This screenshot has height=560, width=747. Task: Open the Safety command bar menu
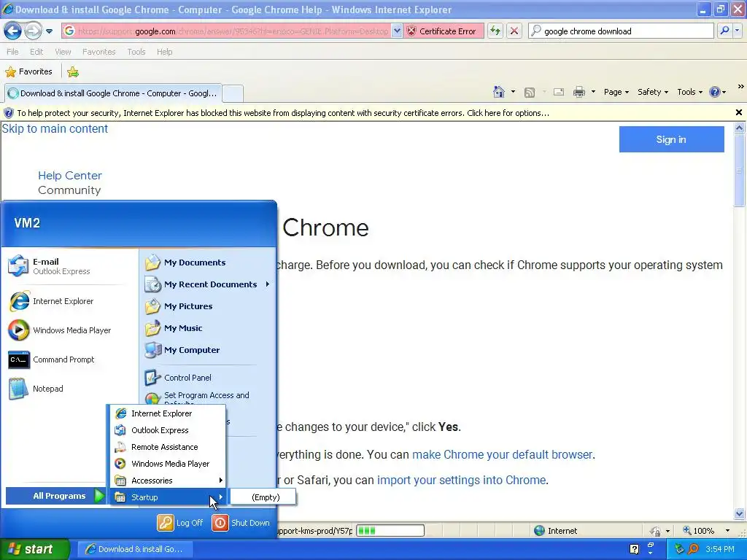coord(653,92)
